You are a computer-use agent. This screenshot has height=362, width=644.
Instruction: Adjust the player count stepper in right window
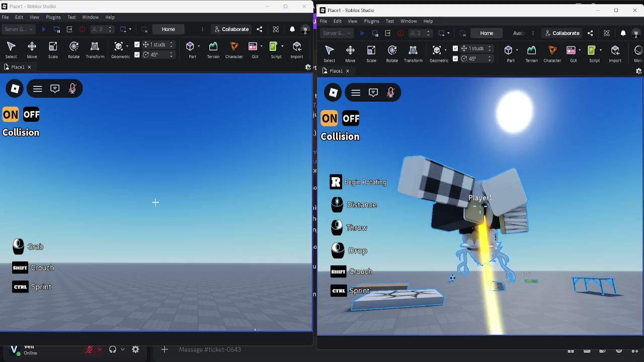click(x=429, y=33)
